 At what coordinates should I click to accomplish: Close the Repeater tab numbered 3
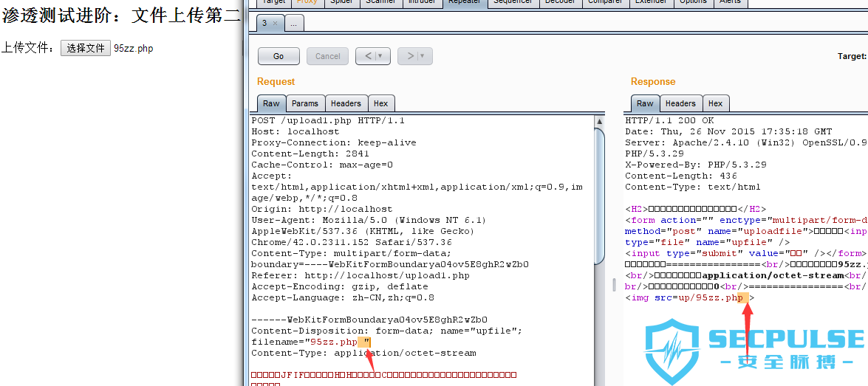[x=276, y=24]
